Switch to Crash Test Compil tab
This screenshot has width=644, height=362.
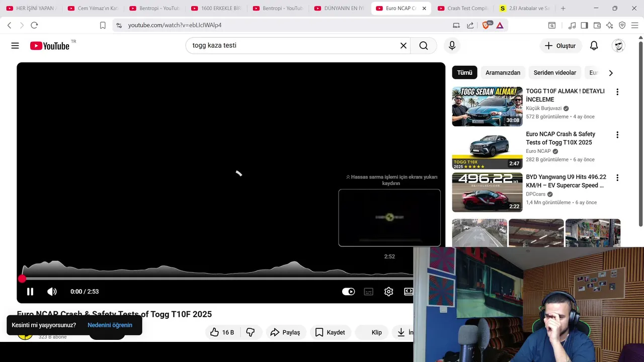tap(463, 9)
